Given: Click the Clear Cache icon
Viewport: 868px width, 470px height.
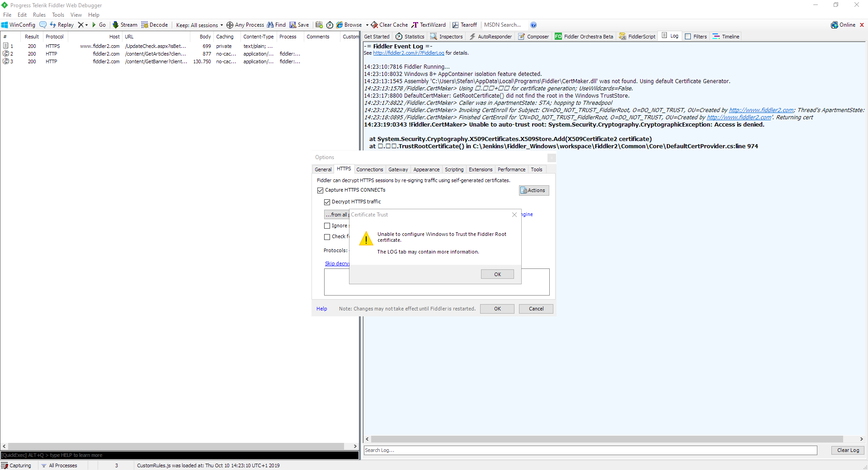Looking at the screenshot, I should [x=374, y=25].
